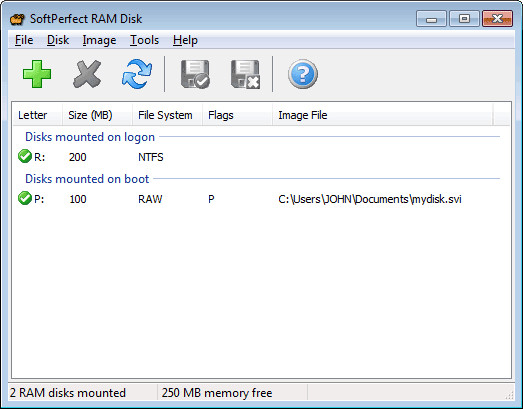The height and width of the screenshot is (409, 523).
Task: Open the File menu
Action: coord(24,40)
